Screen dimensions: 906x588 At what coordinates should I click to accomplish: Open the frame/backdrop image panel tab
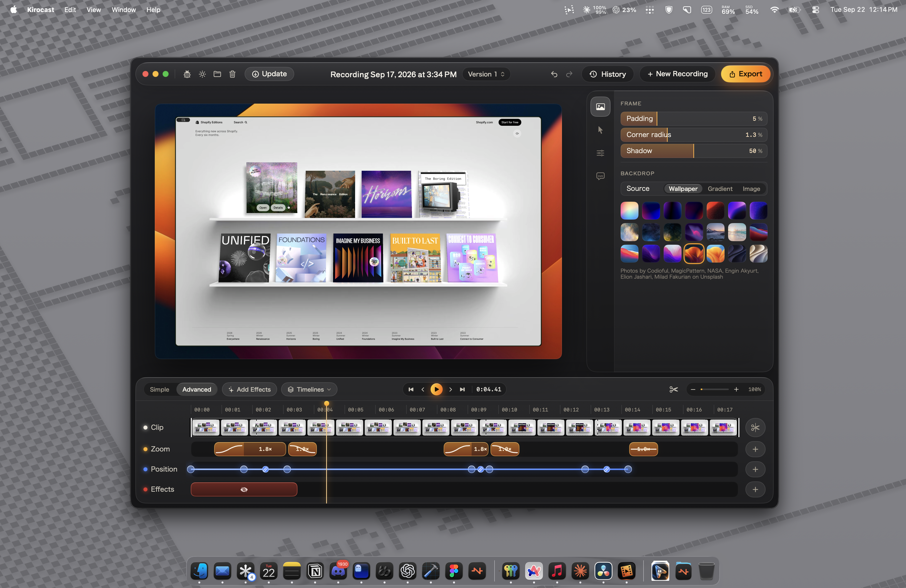[x=600, y=107]
